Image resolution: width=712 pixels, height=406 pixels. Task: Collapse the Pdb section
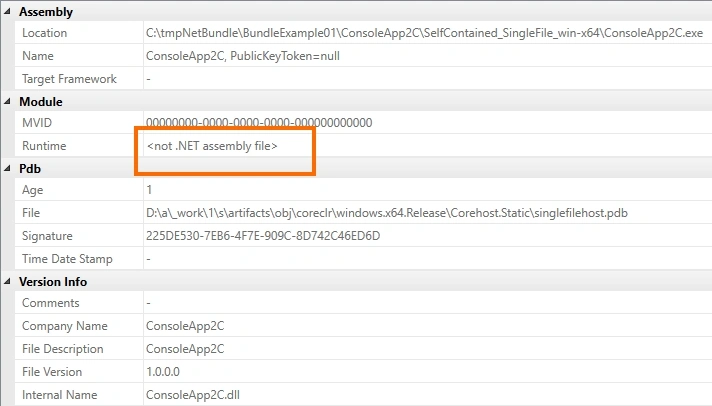7,168
